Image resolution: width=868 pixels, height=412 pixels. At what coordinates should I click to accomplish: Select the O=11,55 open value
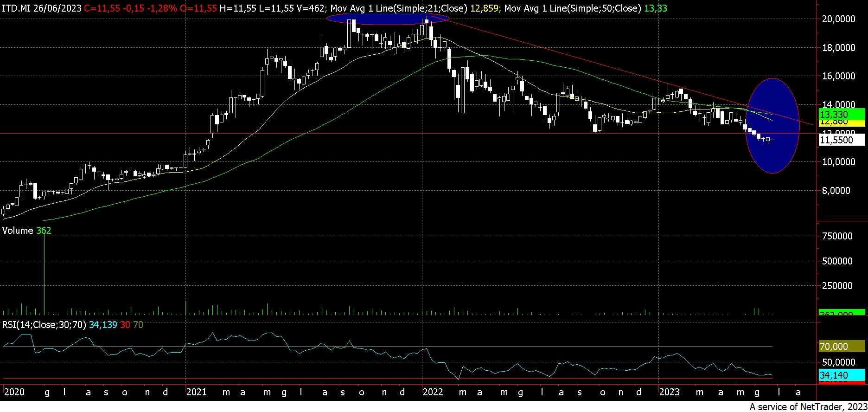(199, 8)
